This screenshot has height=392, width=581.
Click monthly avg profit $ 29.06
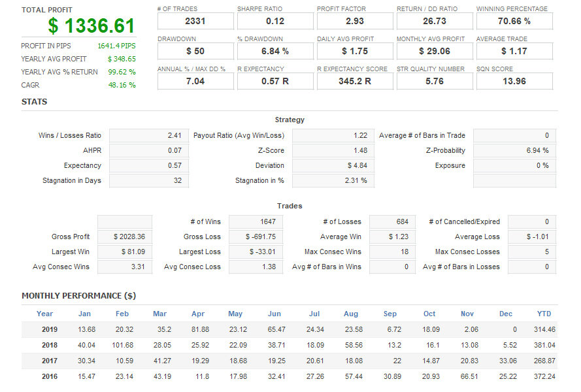[x=434, y=51]
